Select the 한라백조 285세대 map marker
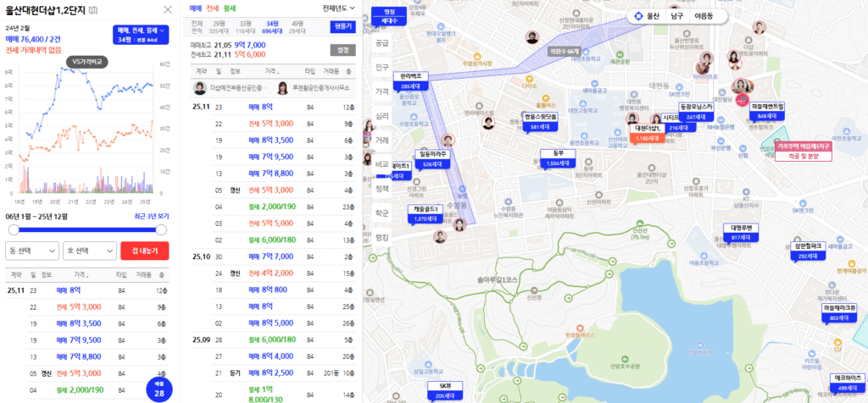The image size is (868, 403). pyautogui.click(x=411, y=81)
